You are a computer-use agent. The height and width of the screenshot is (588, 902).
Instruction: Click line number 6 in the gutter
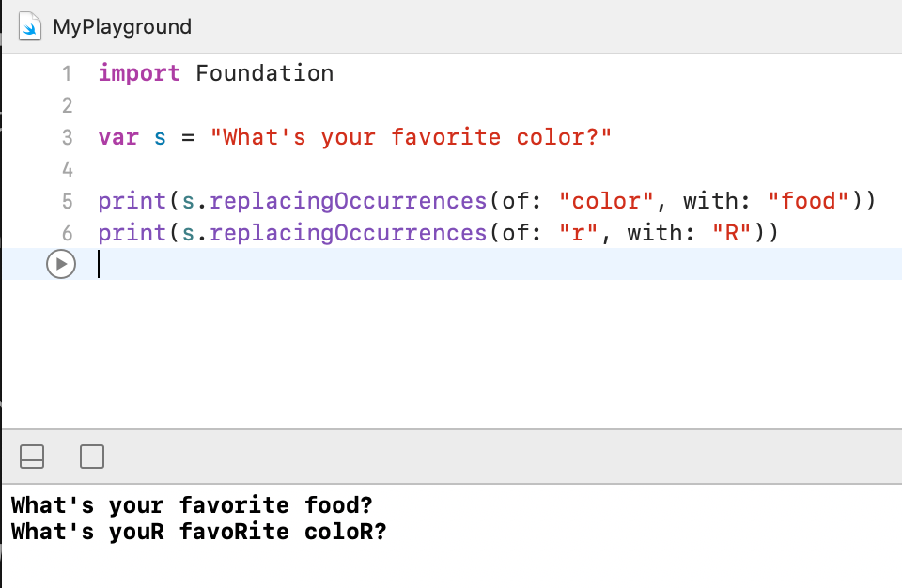pyautogui.click(x=67, y=233)
